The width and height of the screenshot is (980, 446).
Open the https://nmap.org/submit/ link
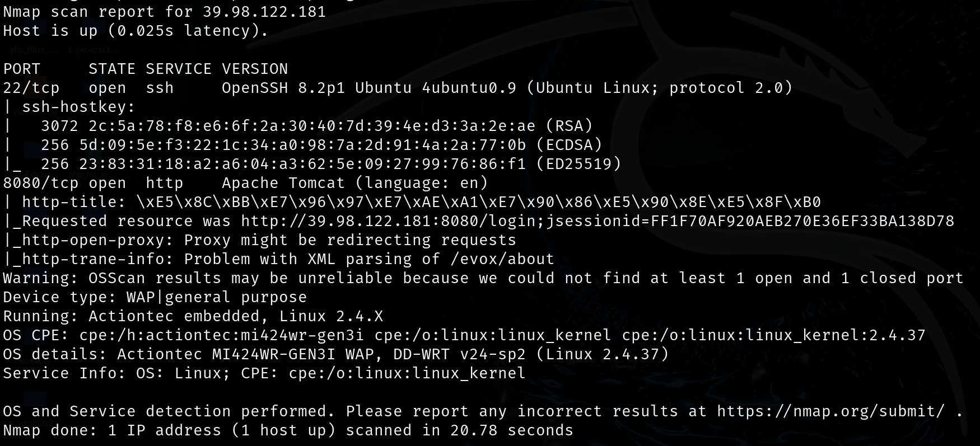coord(830,411)
